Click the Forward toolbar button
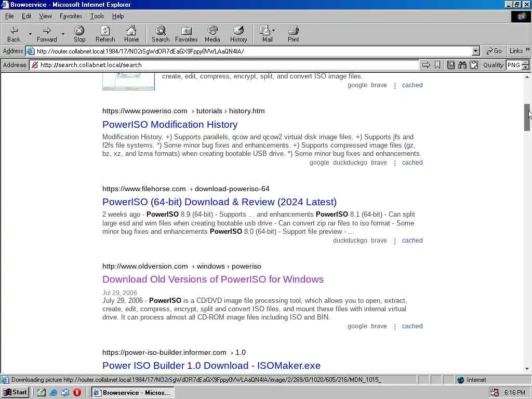 point(47,34)
